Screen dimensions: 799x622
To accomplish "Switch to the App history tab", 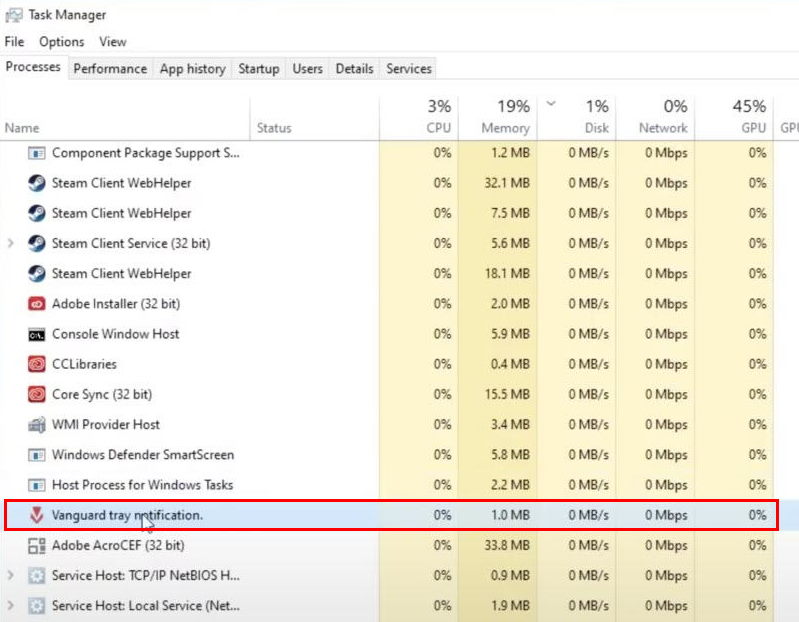I will (193, 69).
